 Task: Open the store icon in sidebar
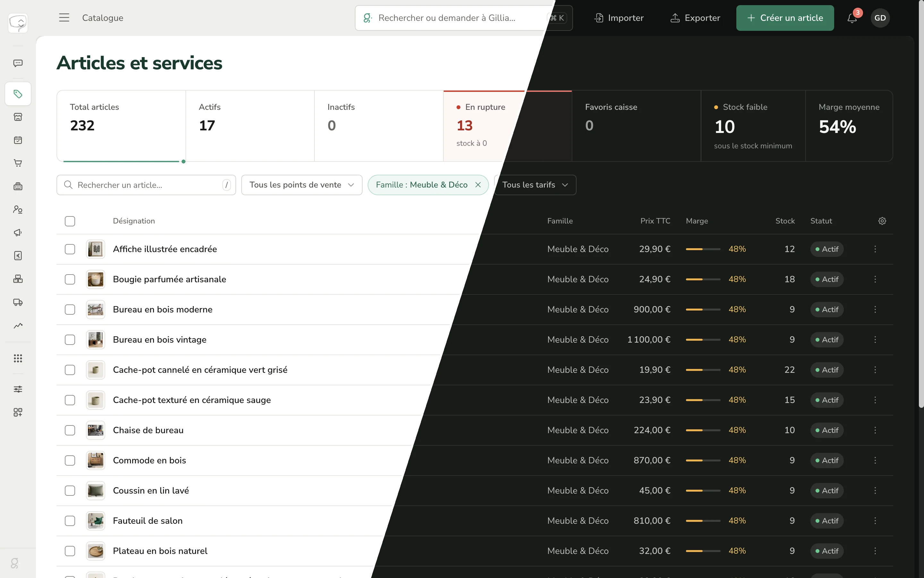point(18,117)
